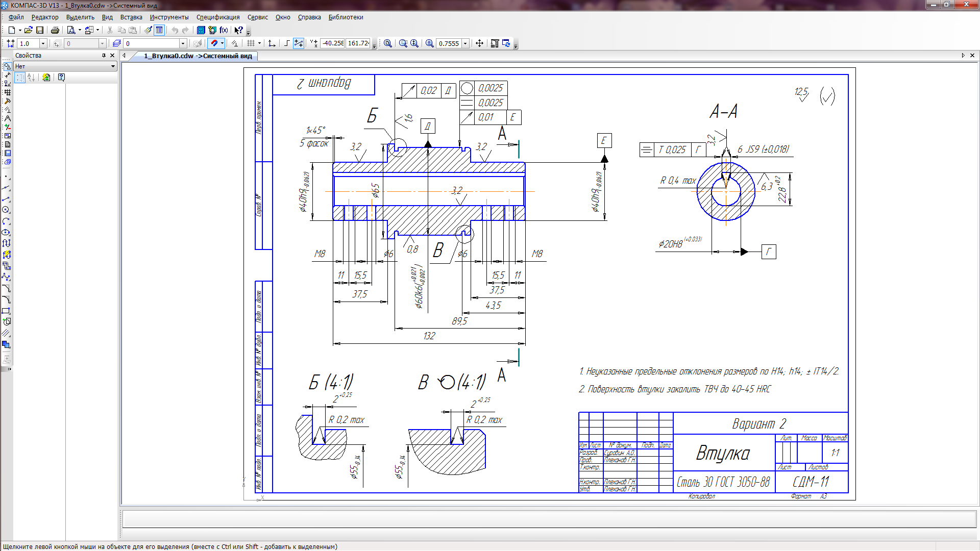The width and height of the screenshot is (980, 551).
Task: Toggle the local coordinate system button
Action: [x=272, y=43]
